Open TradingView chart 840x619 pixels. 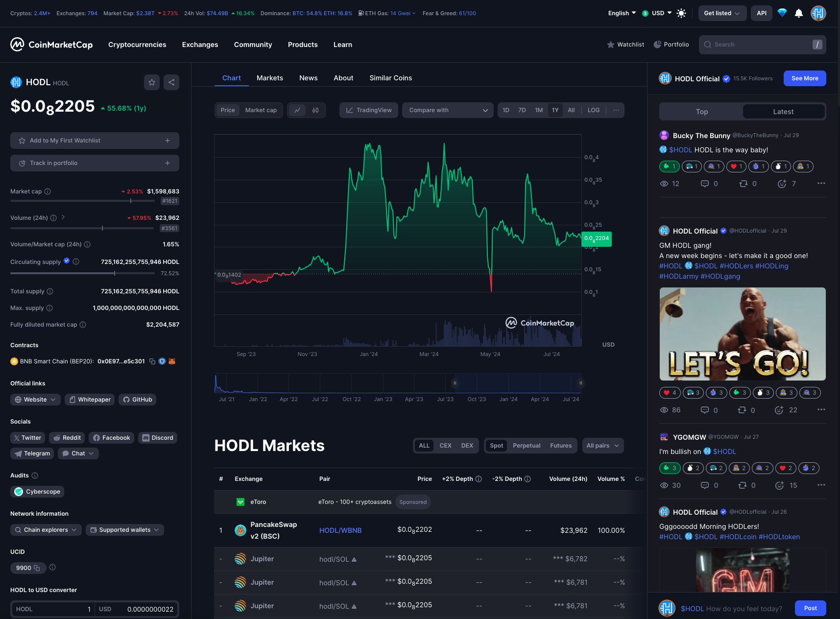[369, 110]
